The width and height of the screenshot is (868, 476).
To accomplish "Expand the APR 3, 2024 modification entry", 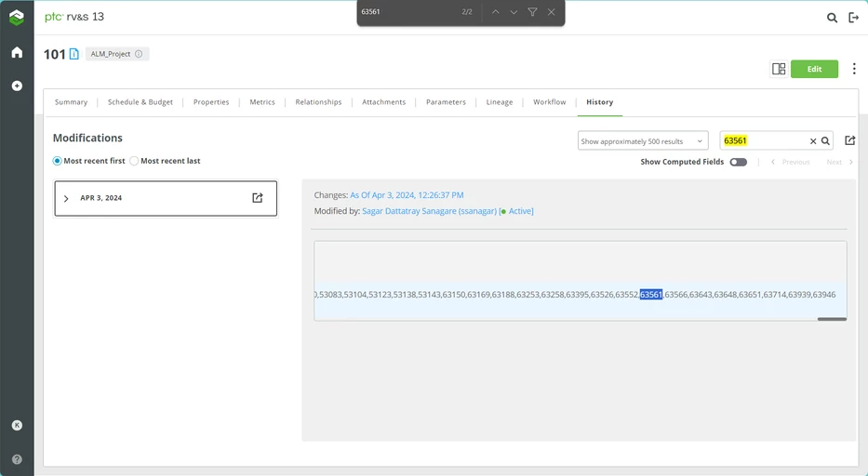I will [66, 198].
